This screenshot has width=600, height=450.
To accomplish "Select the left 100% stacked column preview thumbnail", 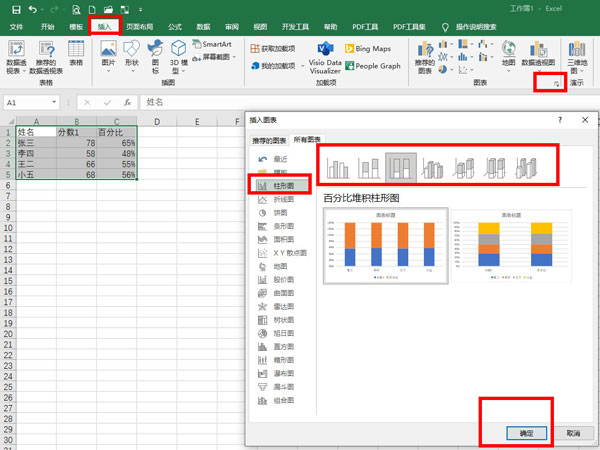I will tap(385, 247).
